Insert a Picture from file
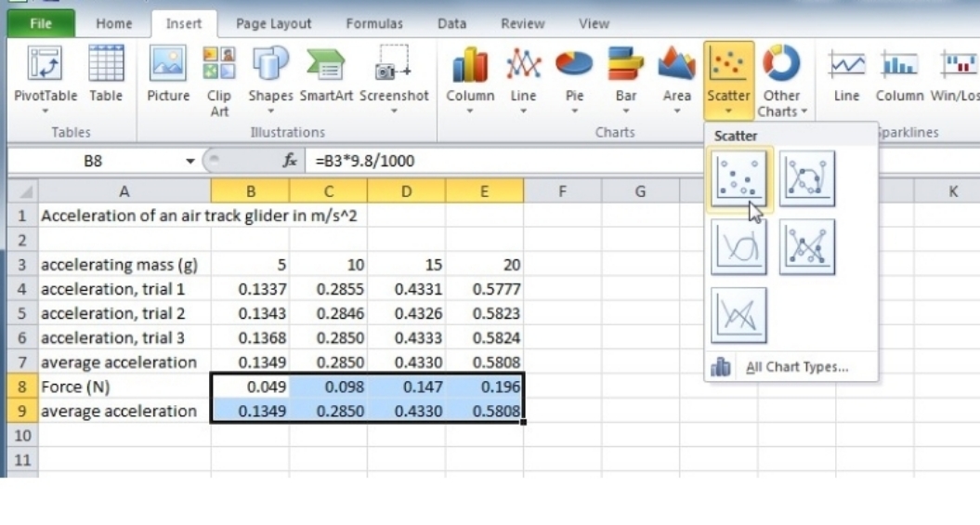This screenshot has width=980, height=525. (168, 75)
